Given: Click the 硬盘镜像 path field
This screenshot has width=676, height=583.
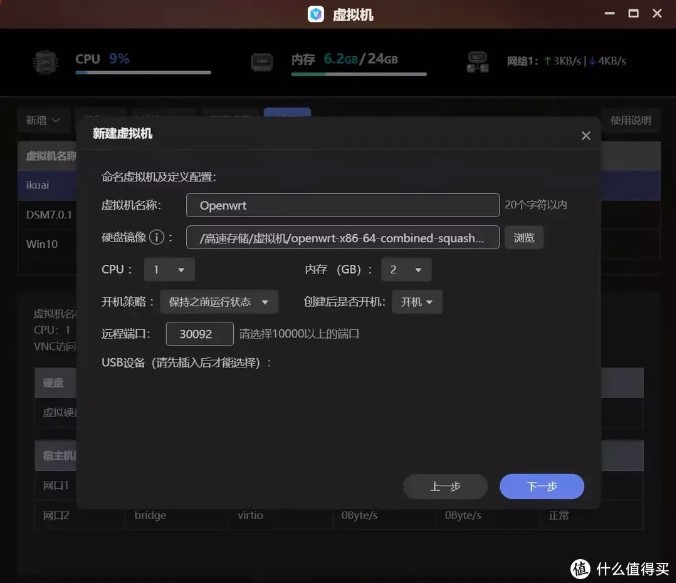Looking at the screenshot, I should [x=343, y=238].
